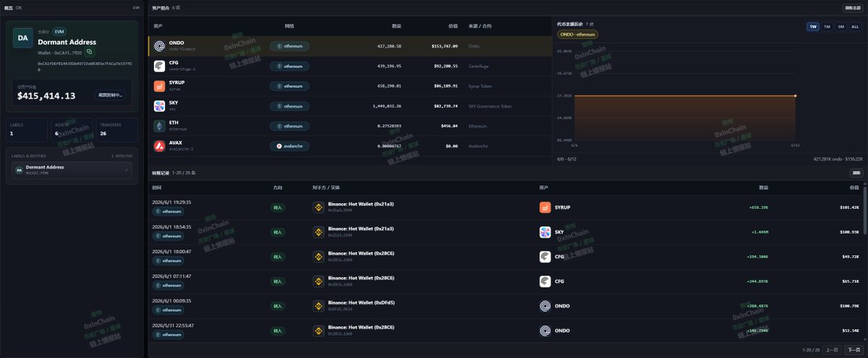Click Binance logo in the 18:54:35 transfer row
868x358 pixels.
point(318,232)
